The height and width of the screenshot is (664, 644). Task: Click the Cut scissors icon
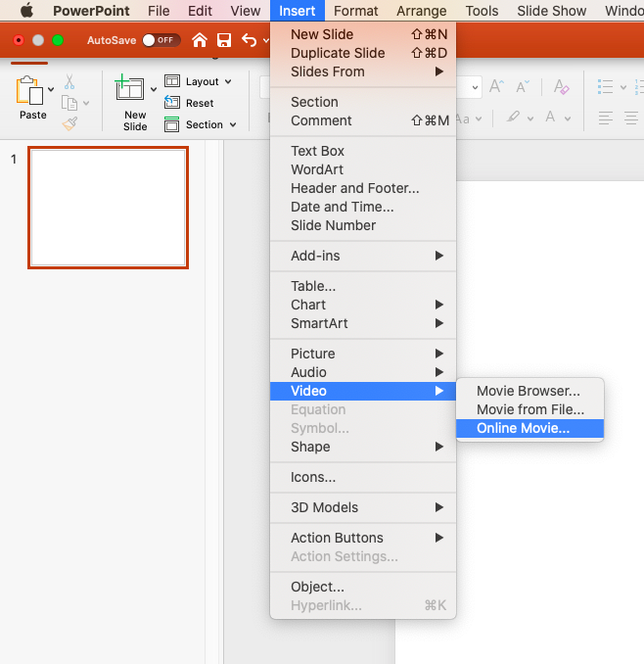pos(69,81)
